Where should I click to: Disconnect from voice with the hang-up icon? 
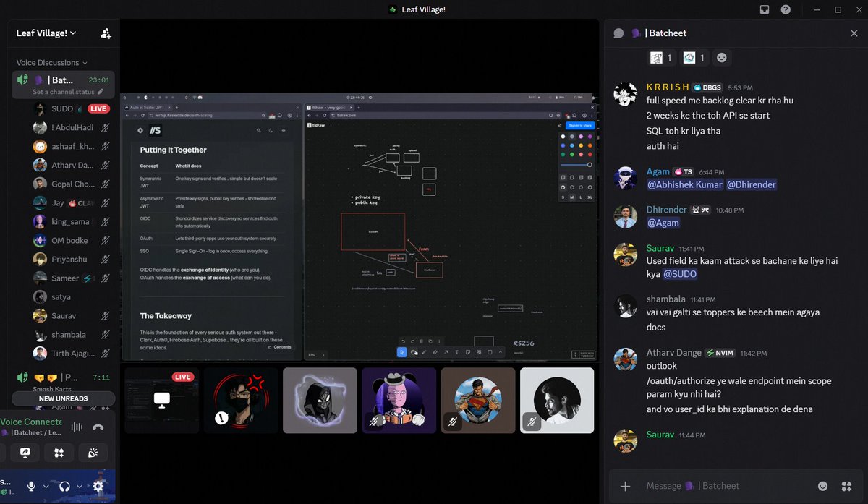point(98,427)
